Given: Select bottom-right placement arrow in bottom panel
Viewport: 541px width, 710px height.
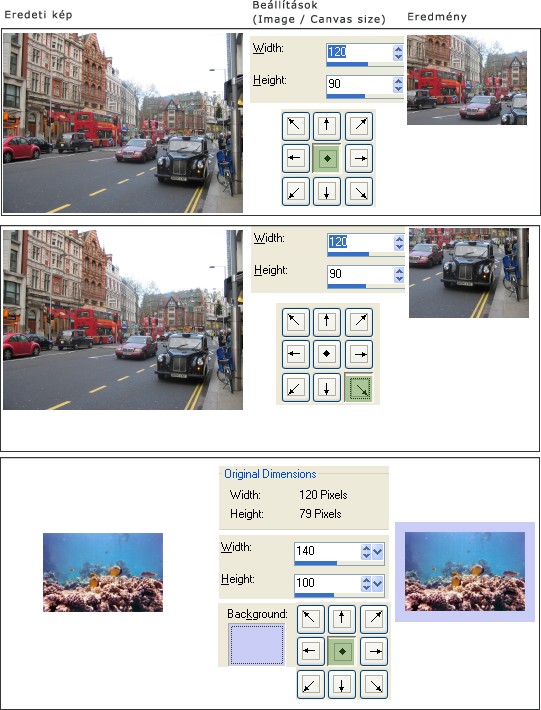Looking at the screenshot, I should pos(374,684).
